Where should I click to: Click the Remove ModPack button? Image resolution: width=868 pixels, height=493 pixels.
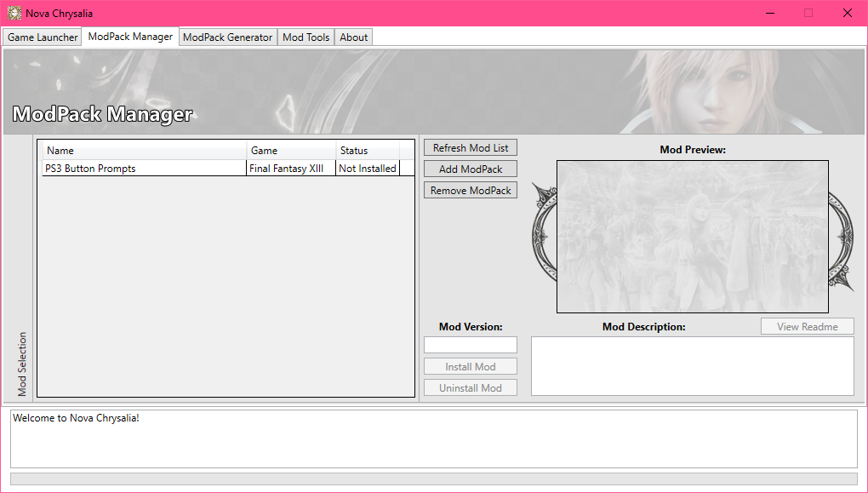pyautogui.click(x=471, y=190)
